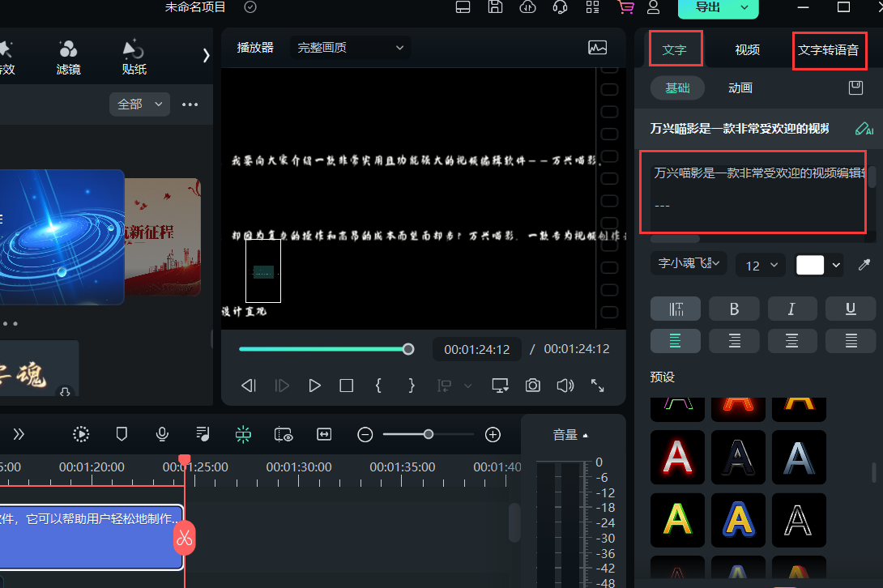Expand the font size 12 dropdown
This screenshot has width=883, height=588.
[x=761, y=265]
